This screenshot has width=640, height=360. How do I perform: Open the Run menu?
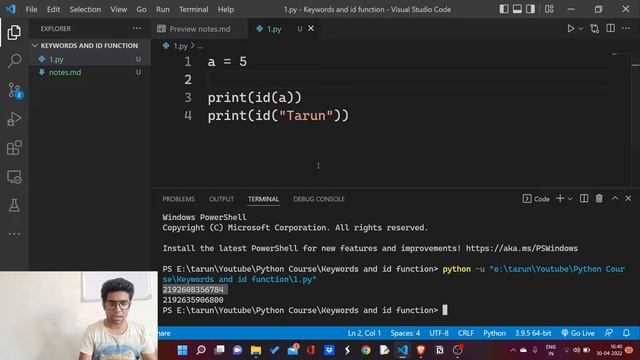pyautogui.click(x=163, y=9)
